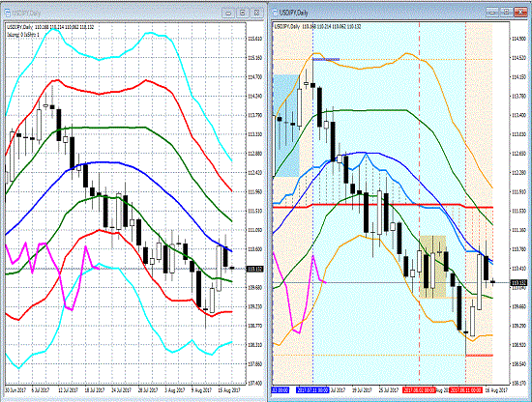Select the red 2017.08.02 00:00 date marker

[420, 390]
